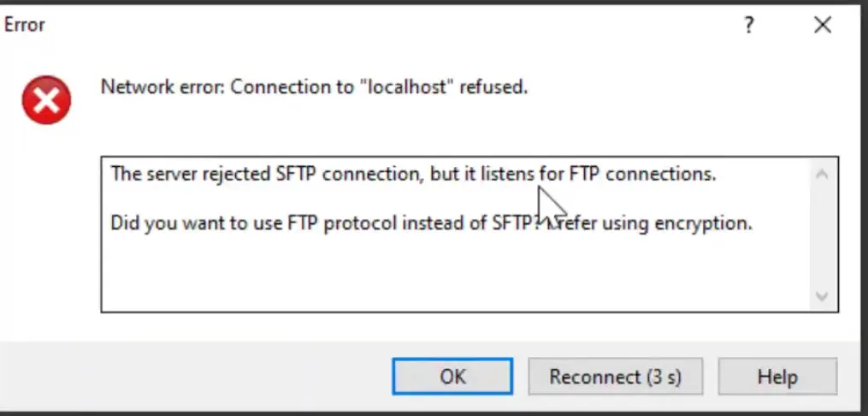Viewport: 868px width, 416px height.
Task: Close the Error dialog with X
Action: pos(823,25)
